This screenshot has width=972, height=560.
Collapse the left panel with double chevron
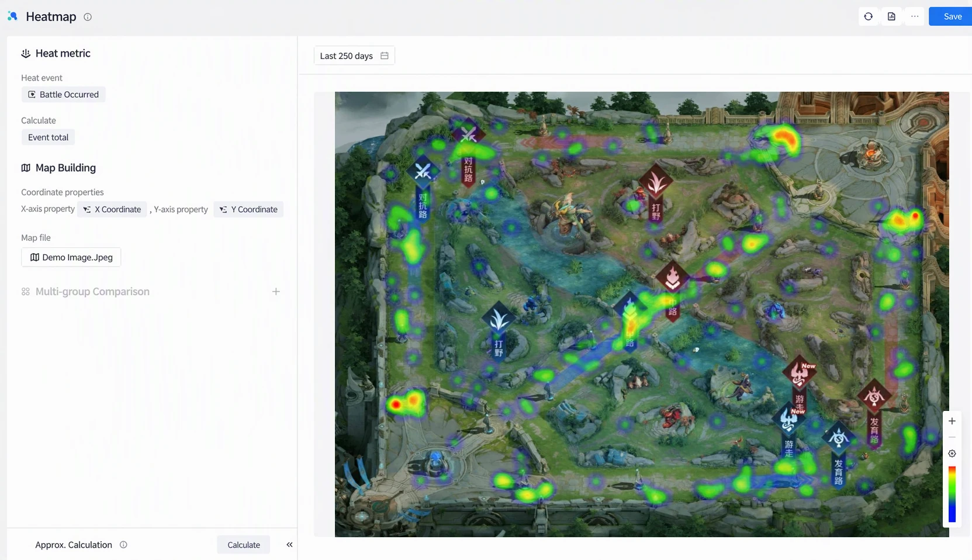point(289,545)
